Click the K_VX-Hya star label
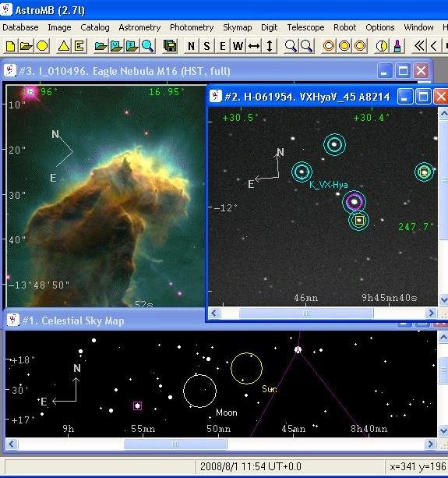The width and height of the screenshot is (448, 478). tap(328, 185)
